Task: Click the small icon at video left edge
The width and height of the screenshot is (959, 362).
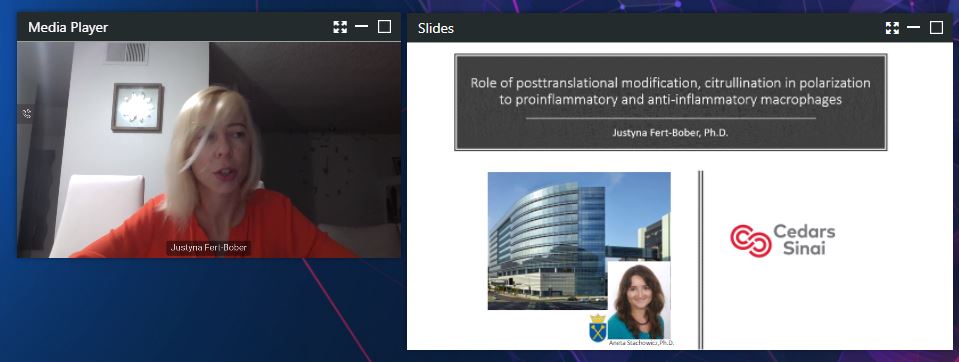Action: click(x=27, y=113)
